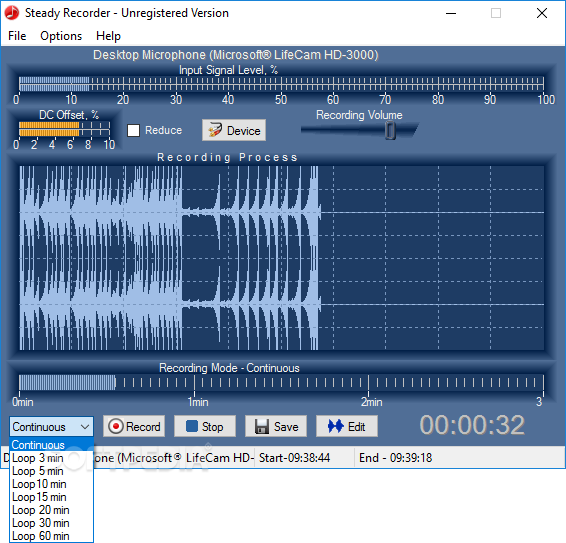This screenshot has width=566, height=543.
Task: Click the blue stop square icon
Action: pyautogui.click(x=191, y=426)
